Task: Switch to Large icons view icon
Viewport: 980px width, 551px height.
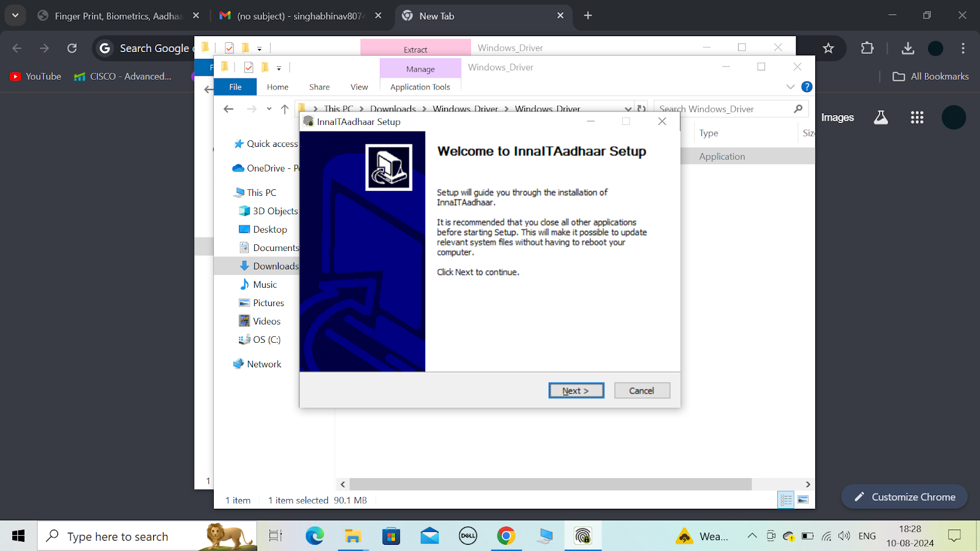Action: point(803,500)
